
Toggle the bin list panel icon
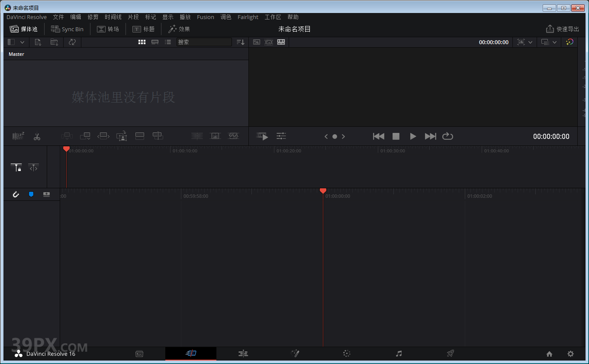(x=11, y=42)
